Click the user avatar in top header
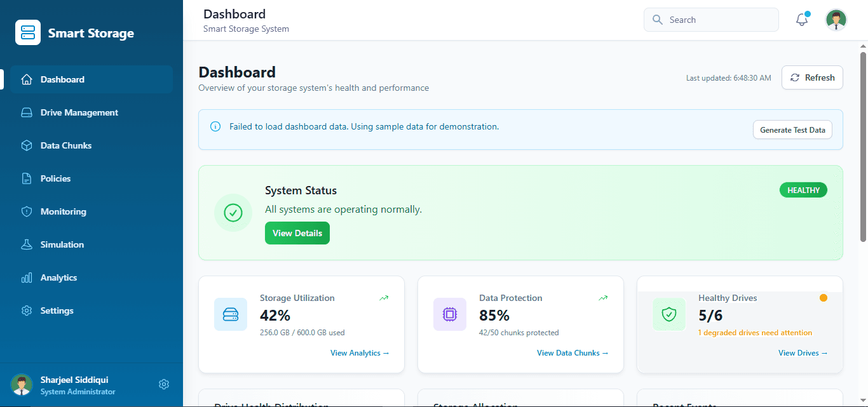 [x=836, y=20]
